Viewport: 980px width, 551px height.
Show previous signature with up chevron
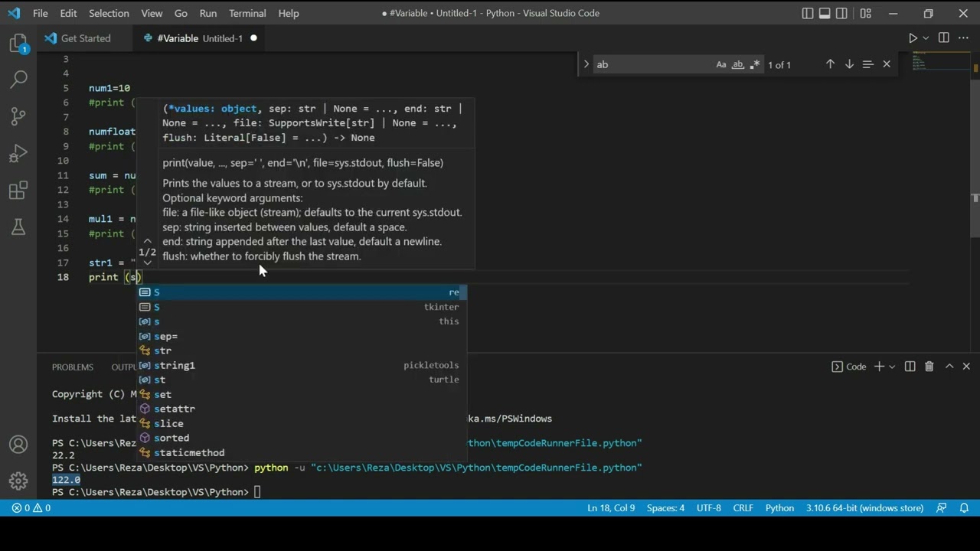point(148,240)
